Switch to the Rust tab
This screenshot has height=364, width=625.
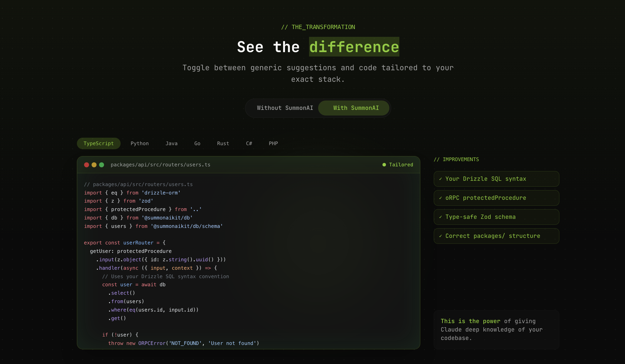(x=223, y=144)
